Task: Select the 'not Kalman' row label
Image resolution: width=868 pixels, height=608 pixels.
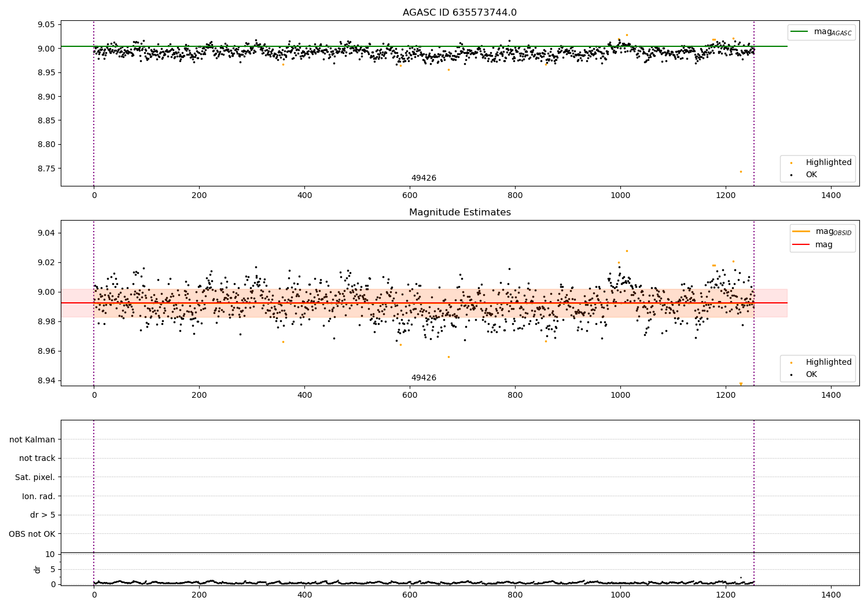Action: [32, 439]
